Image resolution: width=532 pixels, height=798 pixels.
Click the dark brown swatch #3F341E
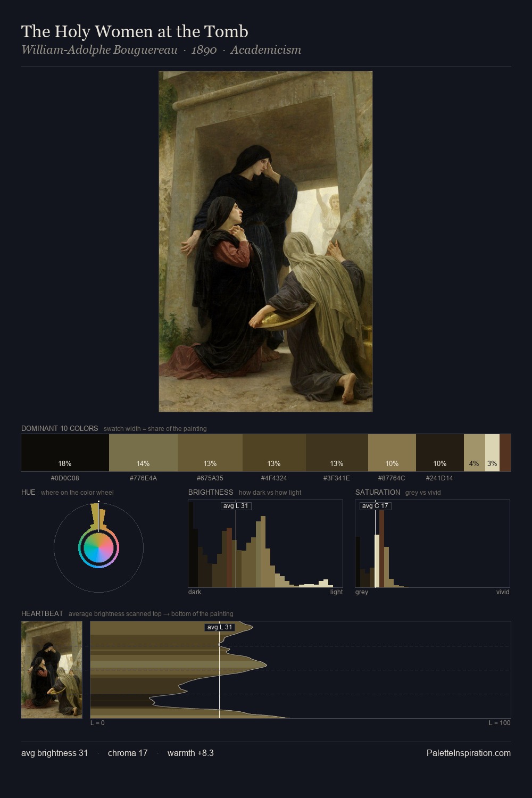pyautogui.click(x=337, y=453)
